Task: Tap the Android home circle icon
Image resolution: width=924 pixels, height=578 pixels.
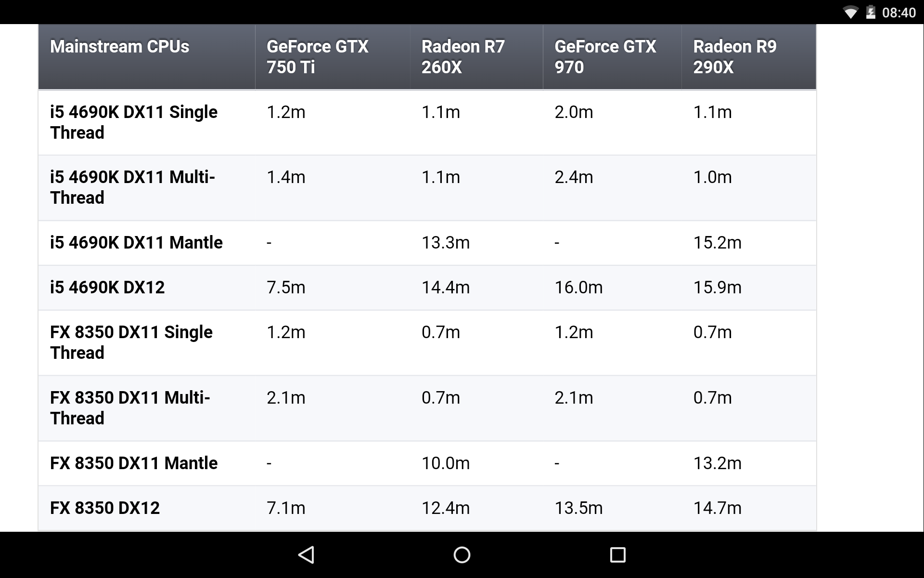Action: [462, 555]
